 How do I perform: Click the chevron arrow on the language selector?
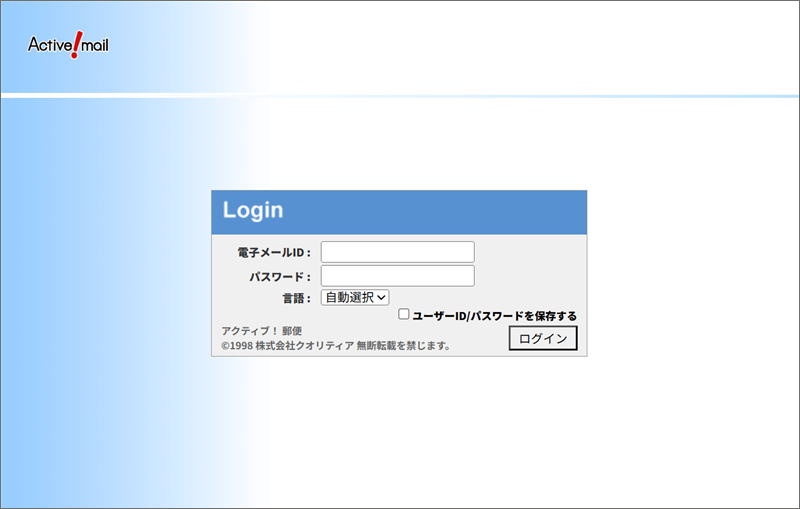(381, 297)
